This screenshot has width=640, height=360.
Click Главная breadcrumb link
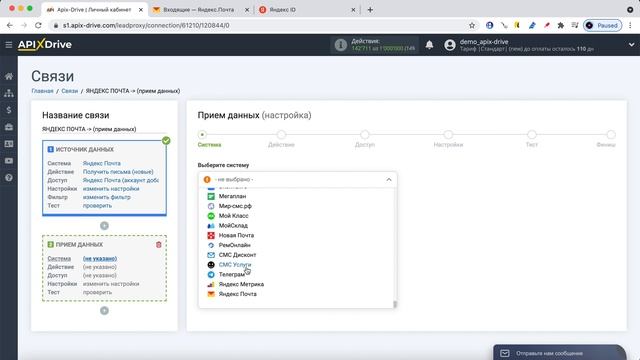(42, 91)
